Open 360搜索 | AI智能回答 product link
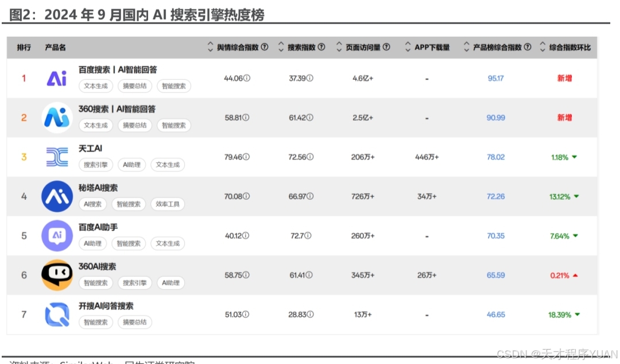The image size is (620, 364). coord(117,109)
